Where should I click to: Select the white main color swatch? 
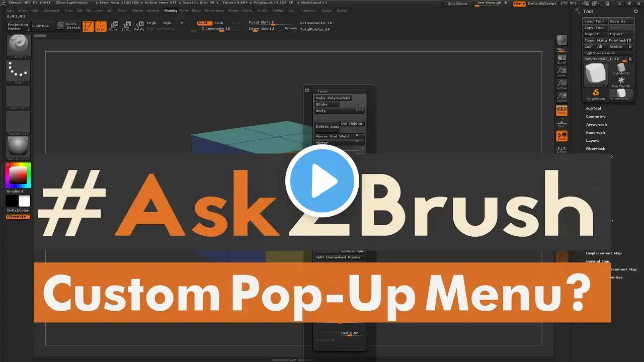coord(25,201)
